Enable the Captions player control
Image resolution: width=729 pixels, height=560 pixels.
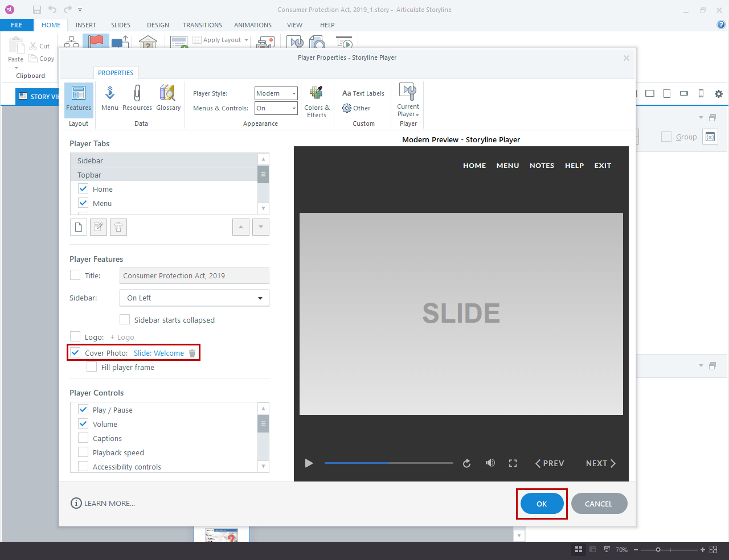click(83, 438)
